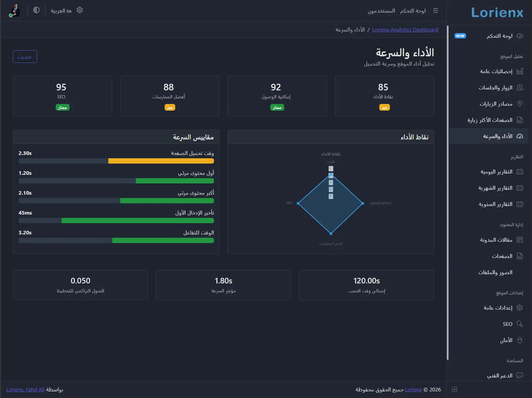The image size is (532, 398).
Task: Toggle the navigation with the hamburger menu
Action: click(x=435, y=11)
